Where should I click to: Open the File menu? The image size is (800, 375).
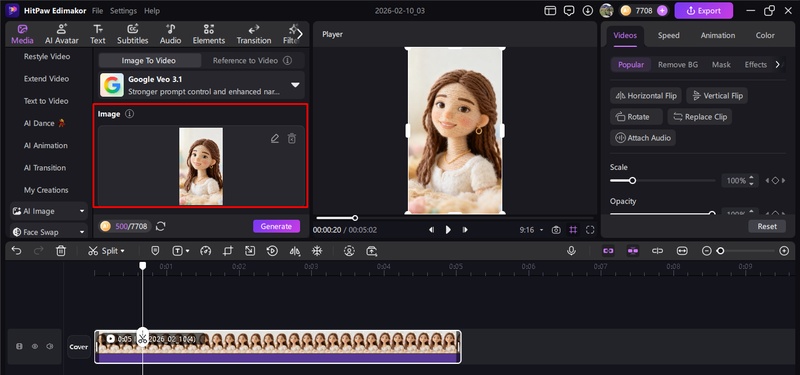pos(97,11)
